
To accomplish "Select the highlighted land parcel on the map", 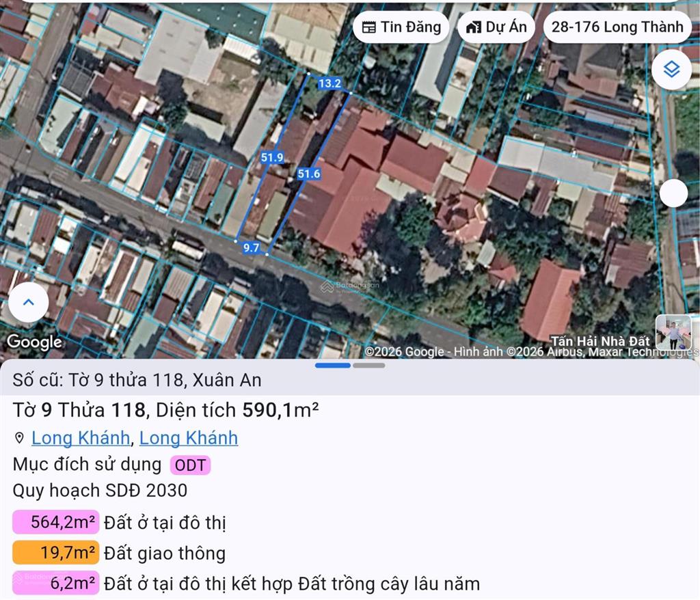I will 294,164.
